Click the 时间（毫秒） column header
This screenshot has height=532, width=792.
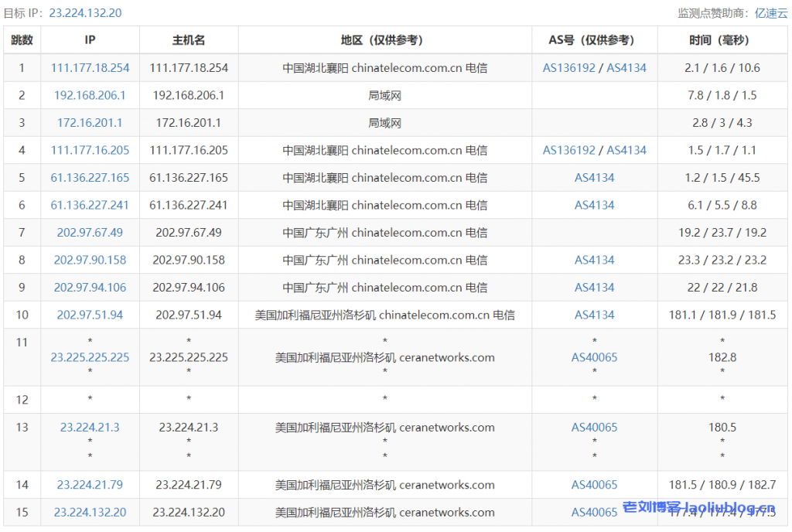coord(722,40)
